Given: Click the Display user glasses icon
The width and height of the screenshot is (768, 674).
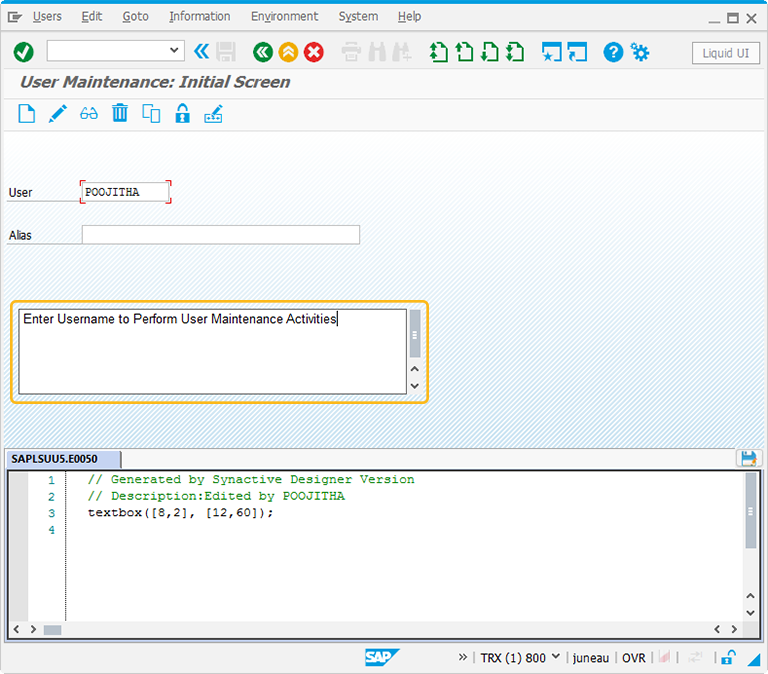Looking at the screenshot, I should [x=89, y=114].
